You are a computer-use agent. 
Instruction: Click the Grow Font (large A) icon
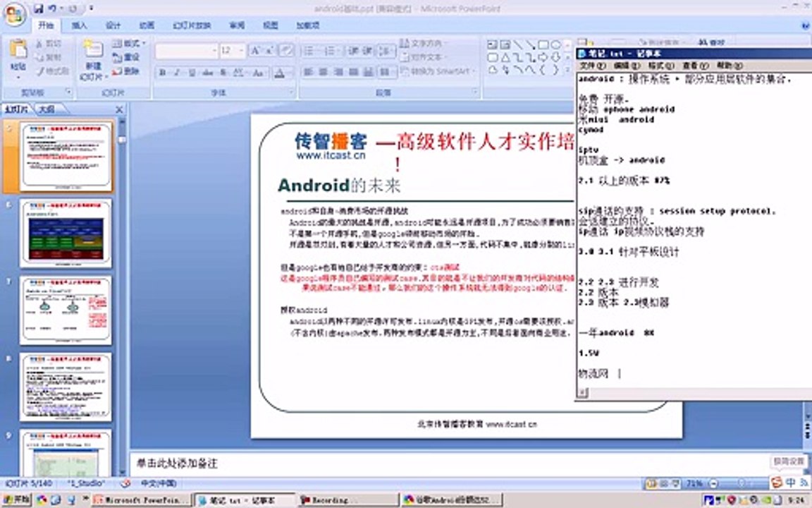(x=255, y=50)
